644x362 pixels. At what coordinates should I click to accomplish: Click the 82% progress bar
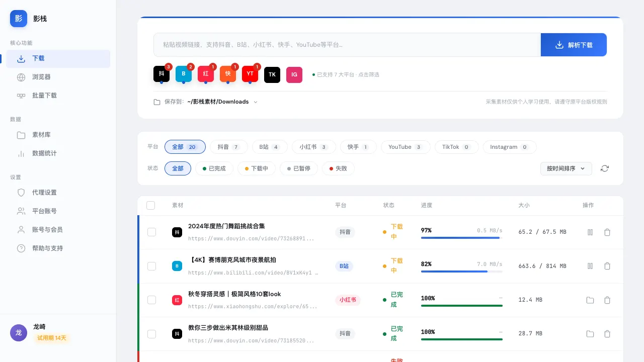[x=462, y=271]
